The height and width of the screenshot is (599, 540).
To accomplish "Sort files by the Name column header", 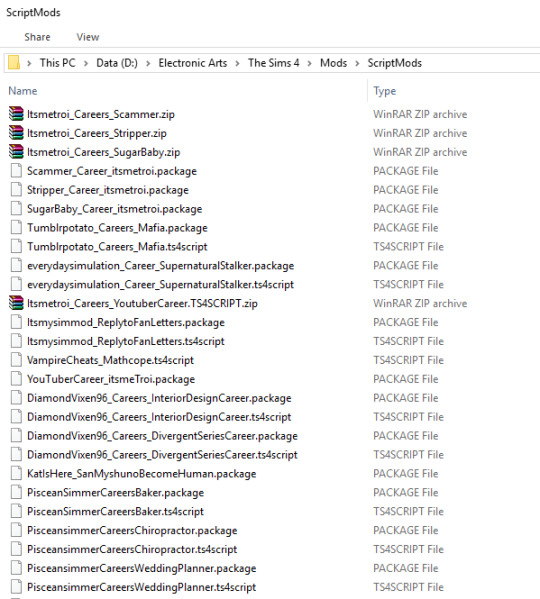I will [x=23, y=91].
